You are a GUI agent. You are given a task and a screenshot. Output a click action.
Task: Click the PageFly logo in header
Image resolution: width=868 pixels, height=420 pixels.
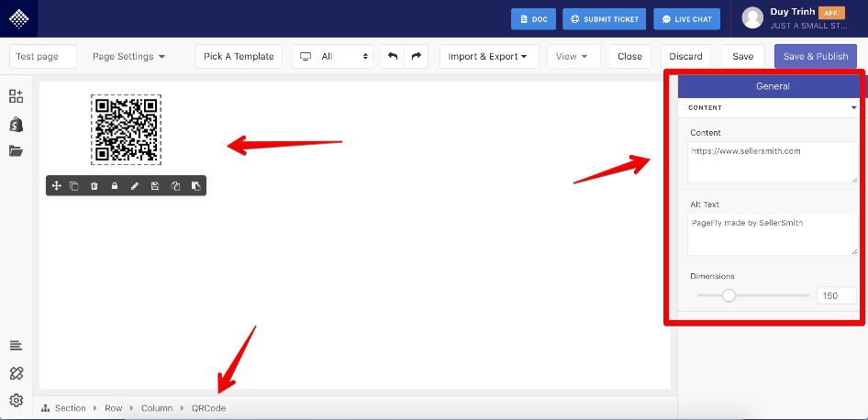[x=19, y=19]
